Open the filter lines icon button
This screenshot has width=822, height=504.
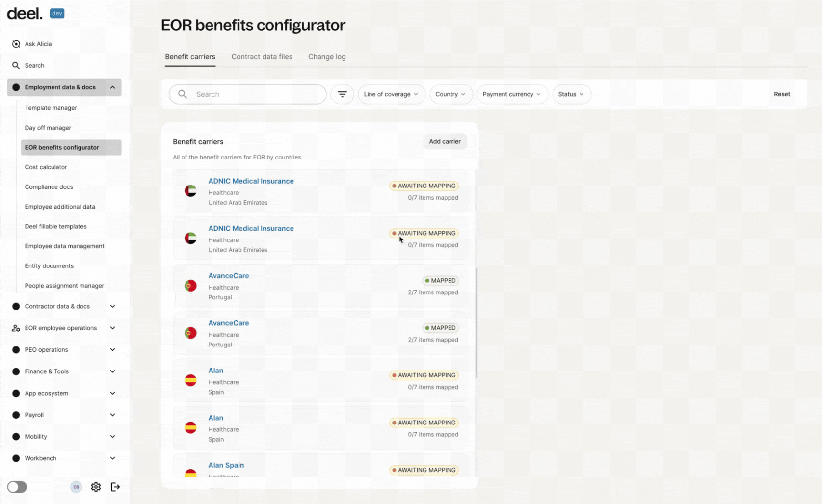(342, 94)
